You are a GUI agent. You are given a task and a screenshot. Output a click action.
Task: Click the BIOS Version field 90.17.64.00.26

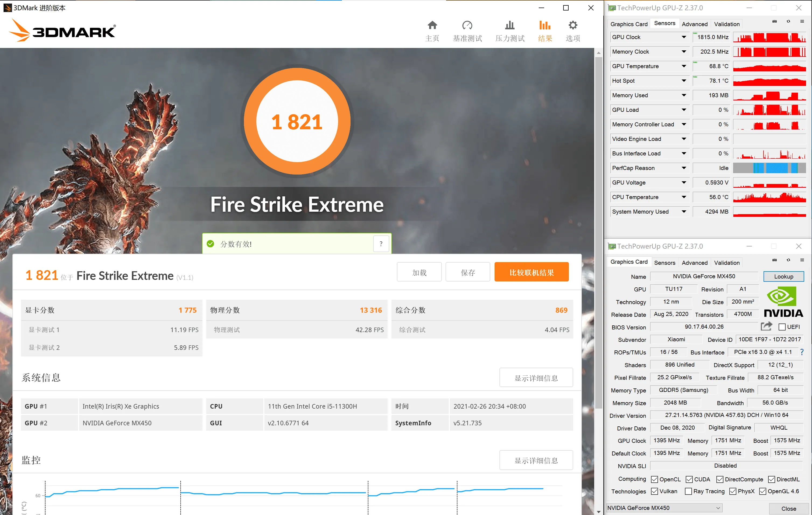[704, 326]
